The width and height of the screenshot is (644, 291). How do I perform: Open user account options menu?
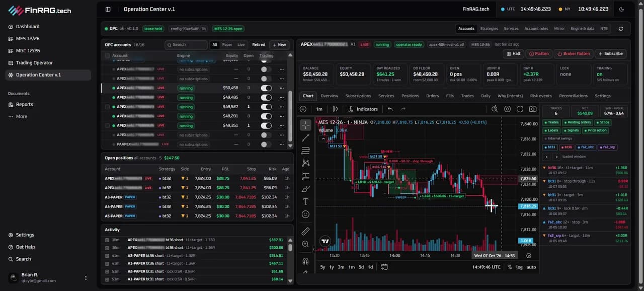coord(86,278)
